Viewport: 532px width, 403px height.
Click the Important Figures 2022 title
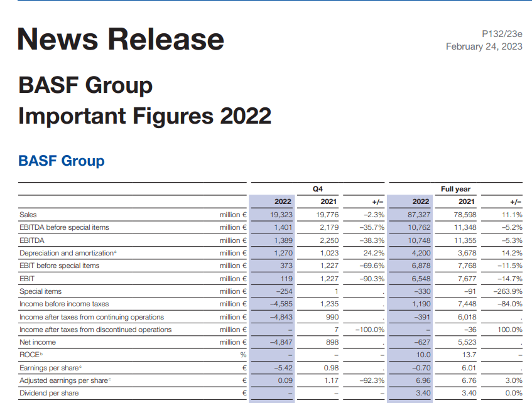click(x=144, y=116)
